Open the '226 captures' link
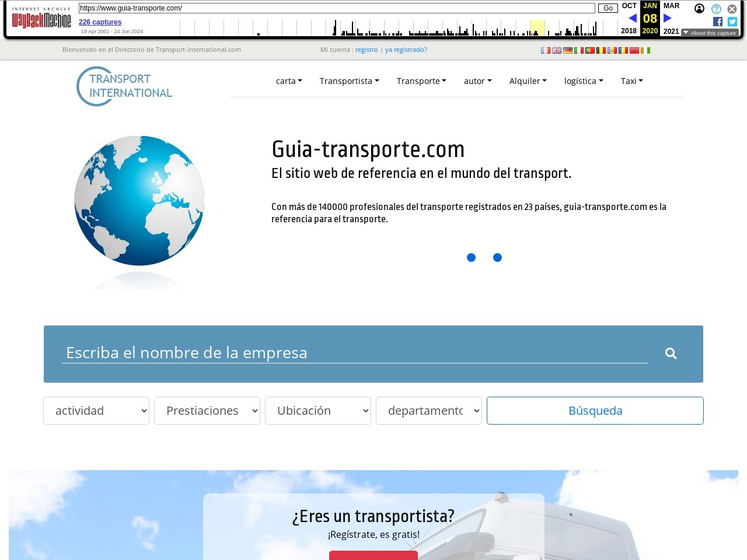 (100, 22)
